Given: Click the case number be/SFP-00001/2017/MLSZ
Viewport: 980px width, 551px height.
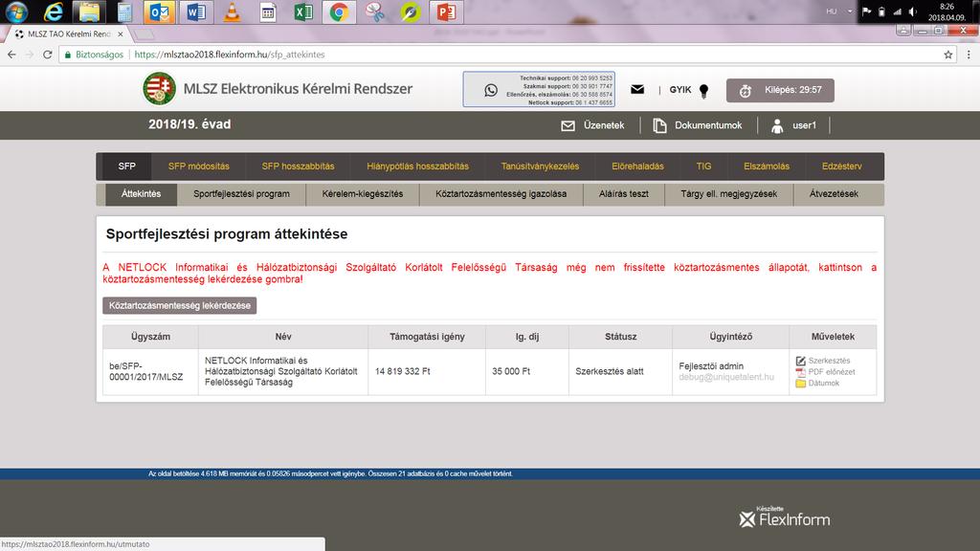Looking at the screenshot, I should point(146,372).
